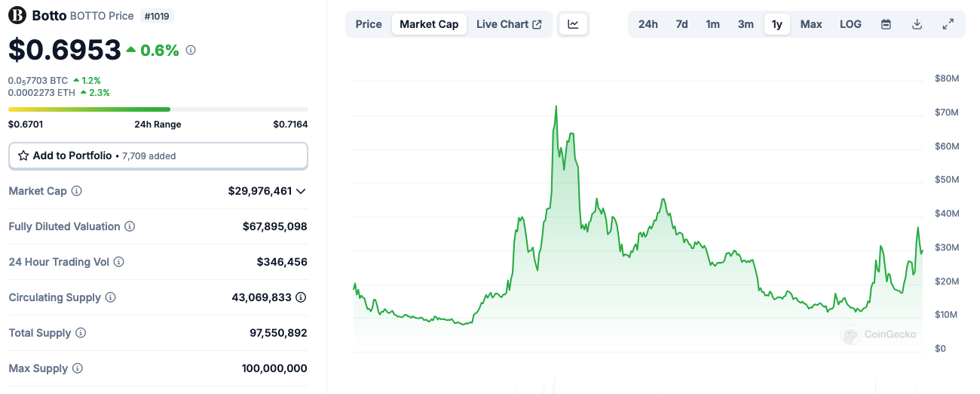
Task: Click the $40M axis label
Action: click(x=946, y=214)
